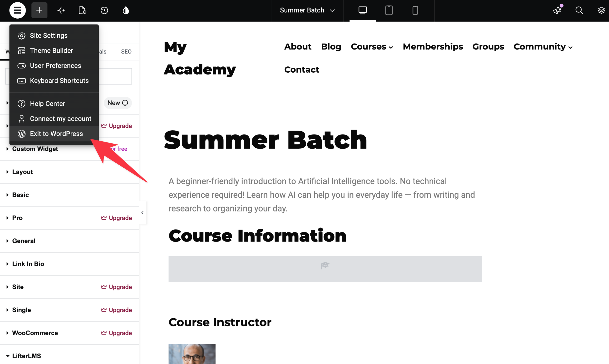Open Theme Builder from the menu
Screen dimensions: 609x364
(x=54, y=50)
